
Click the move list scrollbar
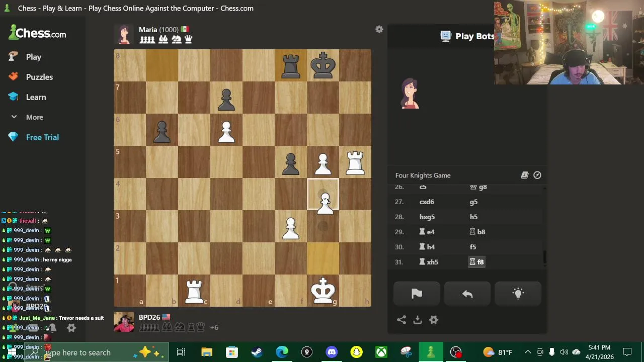coord(544,257)
